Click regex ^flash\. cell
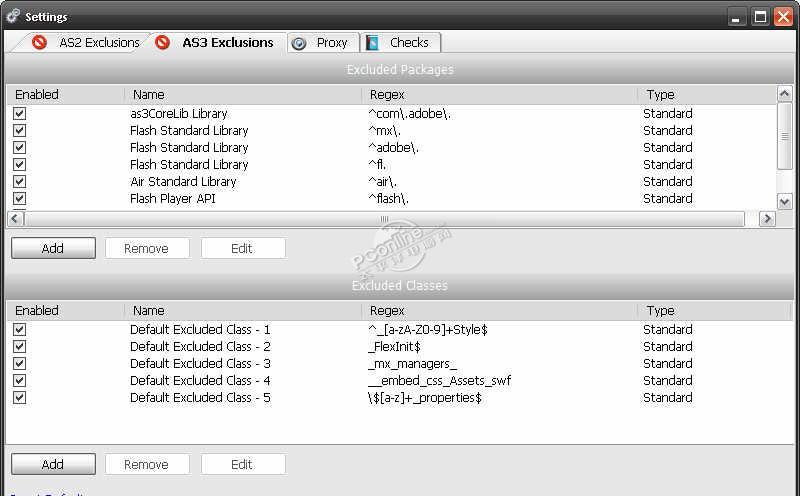Image resolution: width=800 pixels, height=496 pixels. [x=388, y=199]
